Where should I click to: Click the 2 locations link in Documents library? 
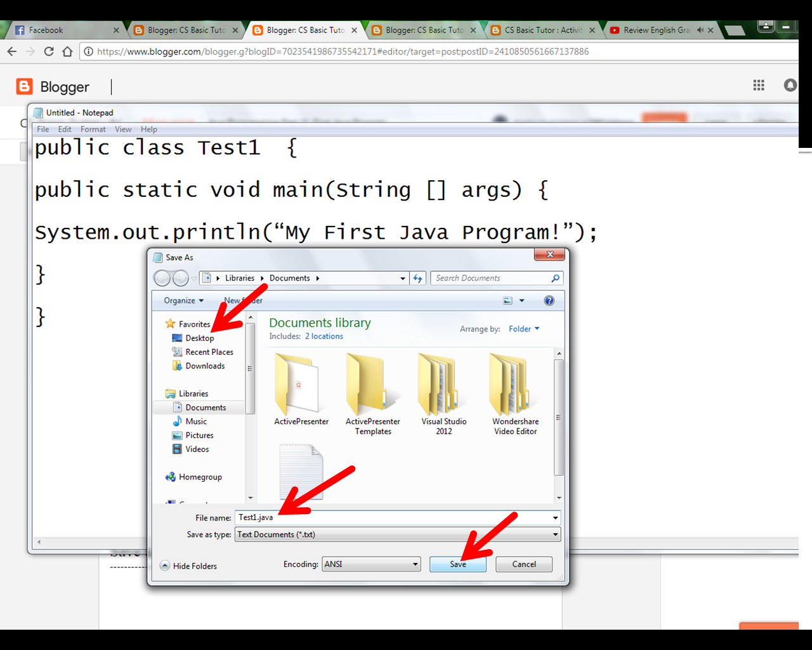coord(324,336)
